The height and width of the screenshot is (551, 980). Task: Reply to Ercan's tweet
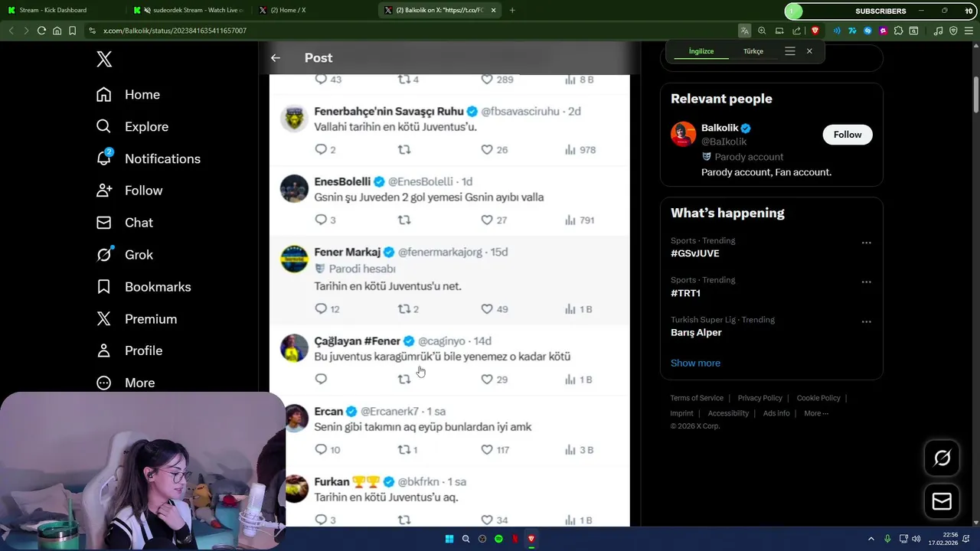click(321, 450)
